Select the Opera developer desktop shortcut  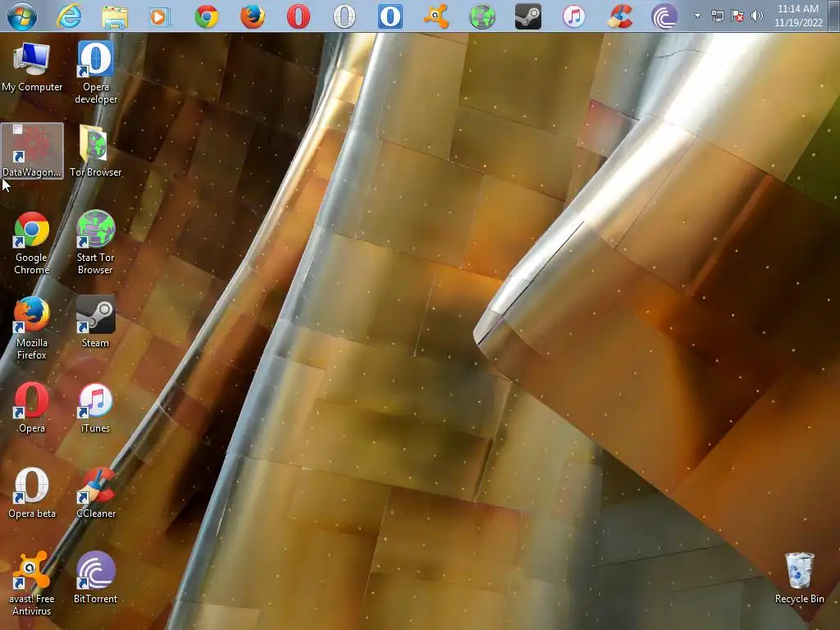tap(96, 72)
